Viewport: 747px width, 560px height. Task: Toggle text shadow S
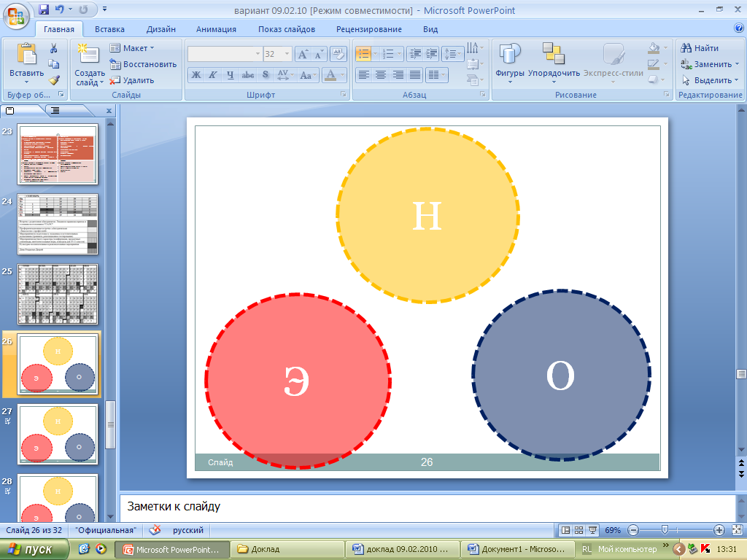pos(266,75)
